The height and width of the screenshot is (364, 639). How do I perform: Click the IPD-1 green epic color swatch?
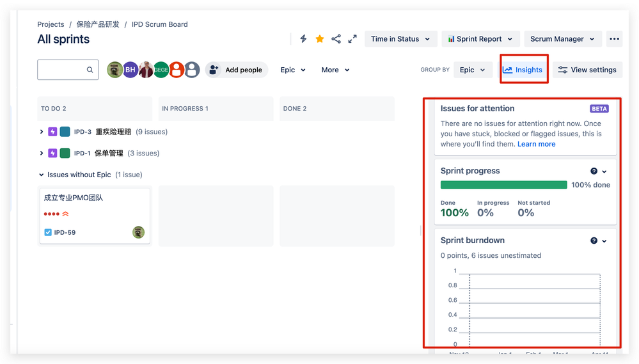[x=65, y=154]
